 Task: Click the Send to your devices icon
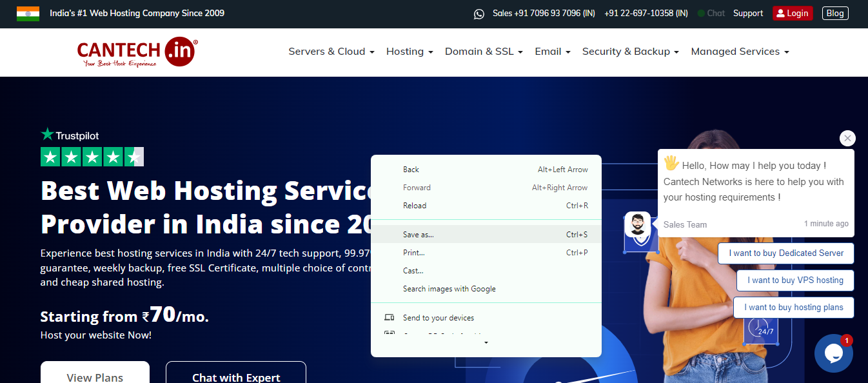[389, 318]
